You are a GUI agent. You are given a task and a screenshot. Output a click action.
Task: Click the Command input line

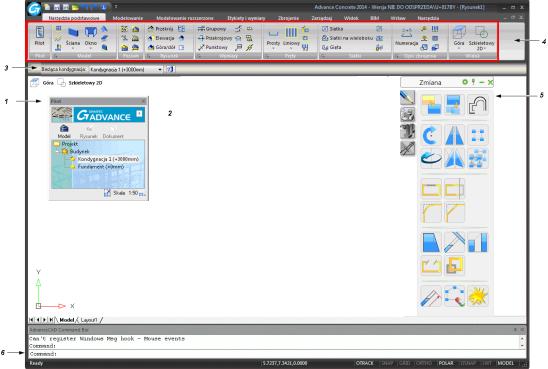click(x=276, y=354)
